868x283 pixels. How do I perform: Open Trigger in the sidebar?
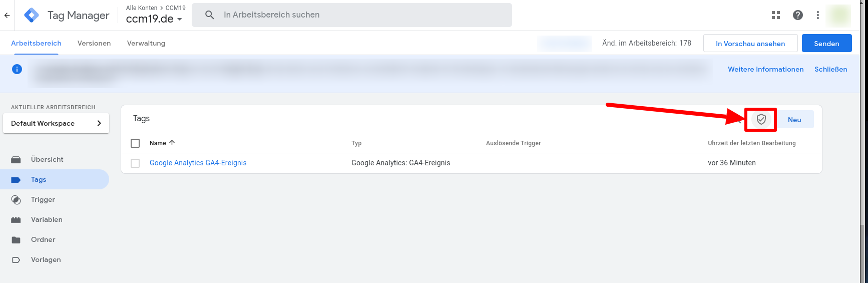click(43, 199)
